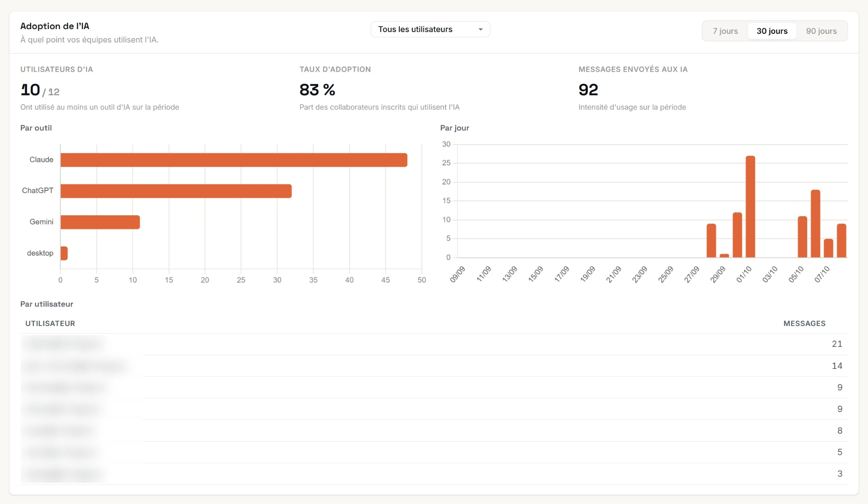
Task: Click the table cell showing 8 messages
Action: tap(840, 431)
